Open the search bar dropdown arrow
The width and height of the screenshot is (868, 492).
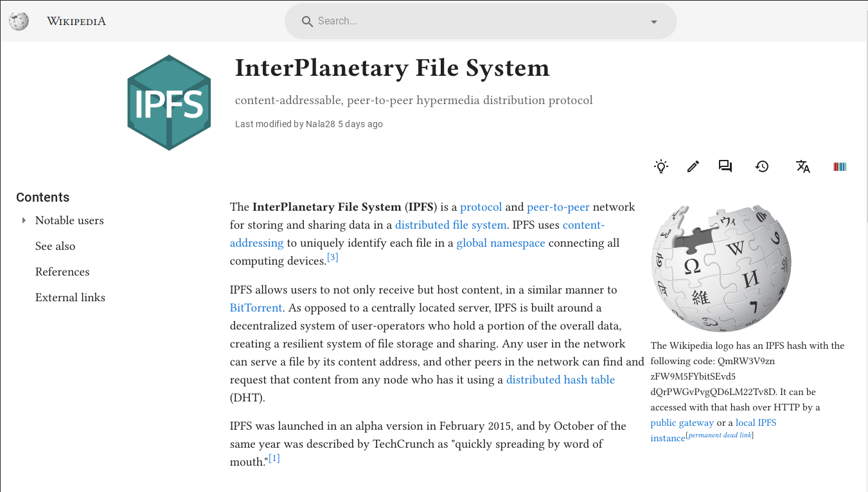[x=654, y=22]
